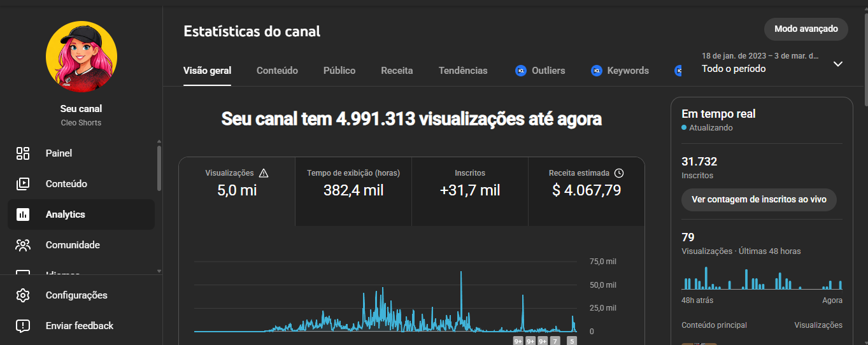Click the Conteúdo video library icon
Image resolution: width=868 pixels, height=345 pixels.
[x=23, y=183]
